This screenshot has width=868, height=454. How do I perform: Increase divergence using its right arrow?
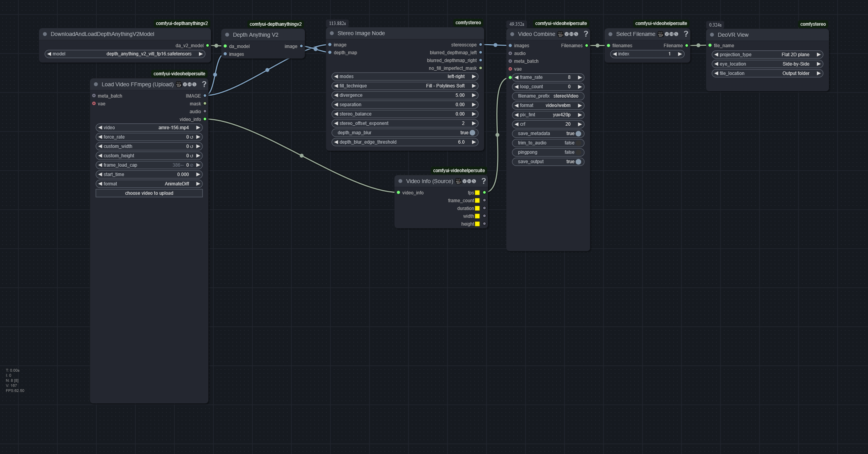point(474,95)
